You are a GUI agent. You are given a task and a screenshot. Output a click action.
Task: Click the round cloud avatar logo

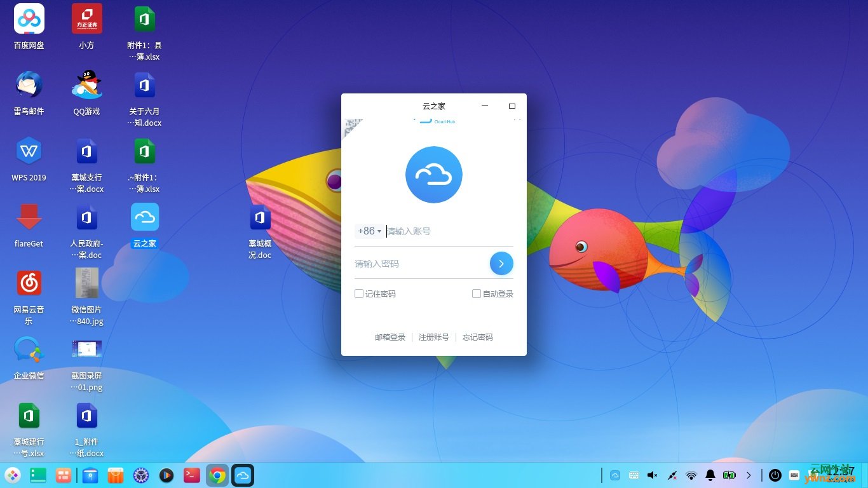[434, 175]
